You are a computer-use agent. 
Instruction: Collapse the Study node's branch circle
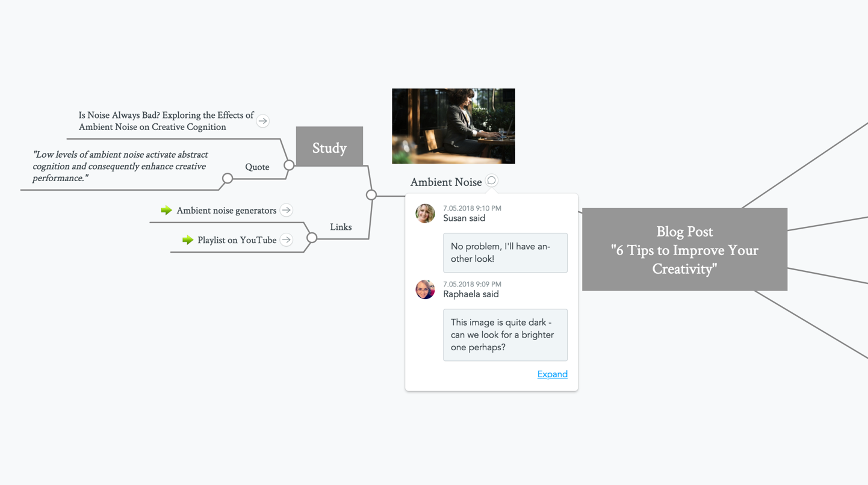click(x=289, y=165)
